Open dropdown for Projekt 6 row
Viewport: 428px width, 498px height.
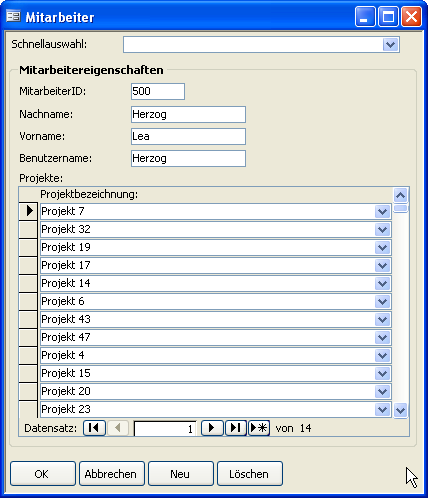[382, 301]
